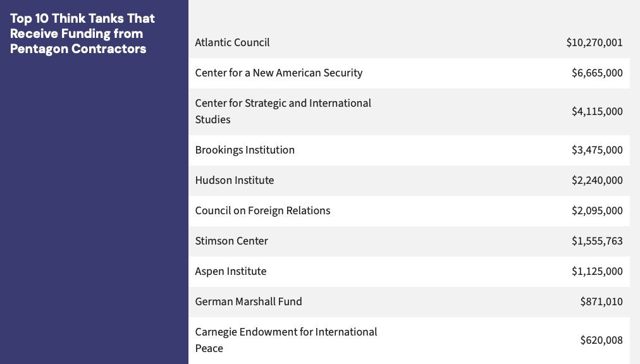Select the $1,555,763 Stimson amount

point(597,241)
